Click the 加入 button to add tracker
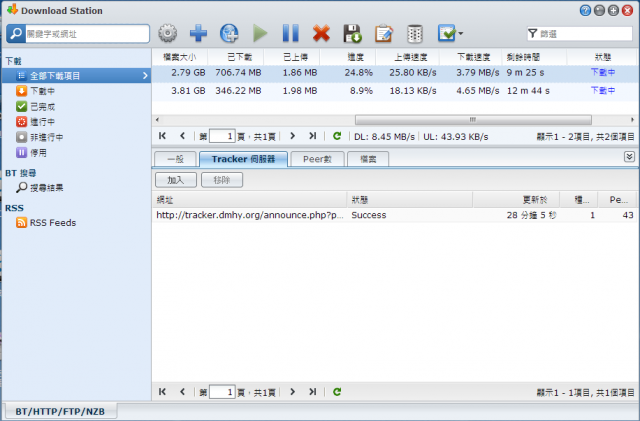This screenshot has width=640, height=421. 176,180
